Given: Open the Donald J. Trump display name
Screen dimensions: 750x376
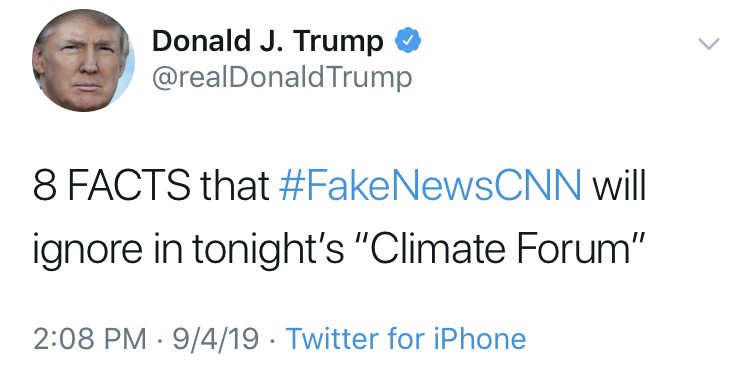Looking at the screenshot, I should (x=267, y=41).
